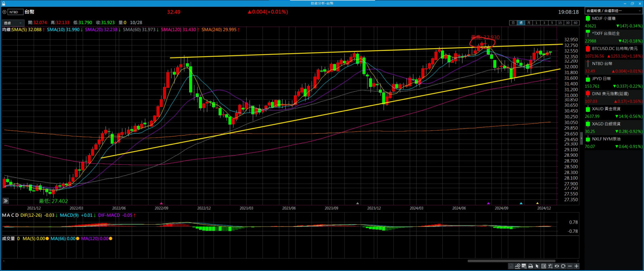Open the layout panel icon
Image resolution: width=644 pixels, height=271 pixels.
coord(544,266)
